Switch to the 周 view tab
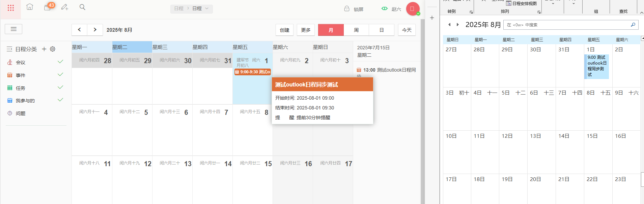 tap(356, 30)
